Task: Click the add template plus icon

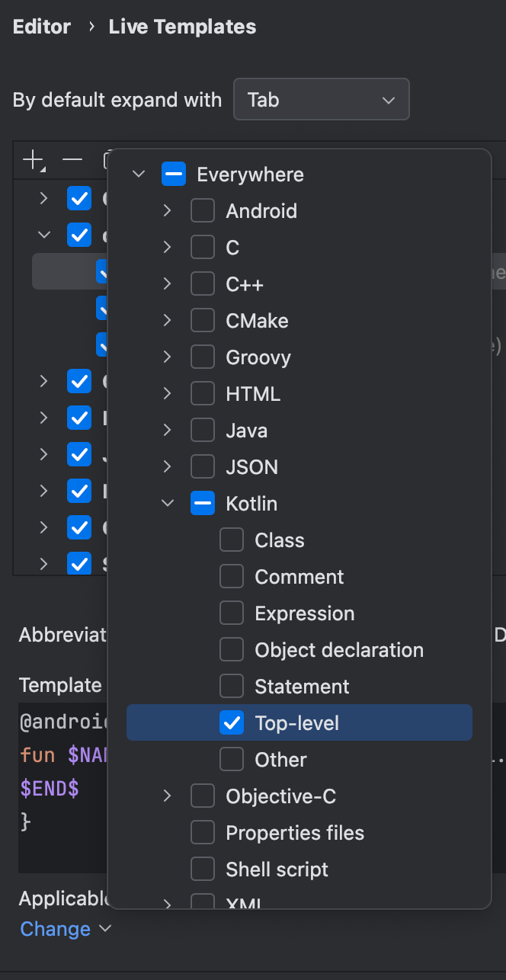Action: 34,160
